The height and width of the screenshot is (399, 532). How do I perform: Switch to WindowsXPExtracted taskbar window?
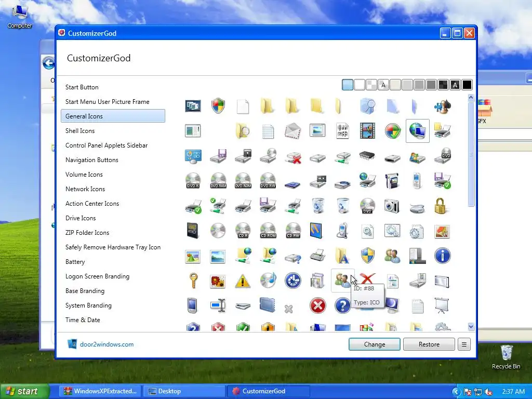101,391
